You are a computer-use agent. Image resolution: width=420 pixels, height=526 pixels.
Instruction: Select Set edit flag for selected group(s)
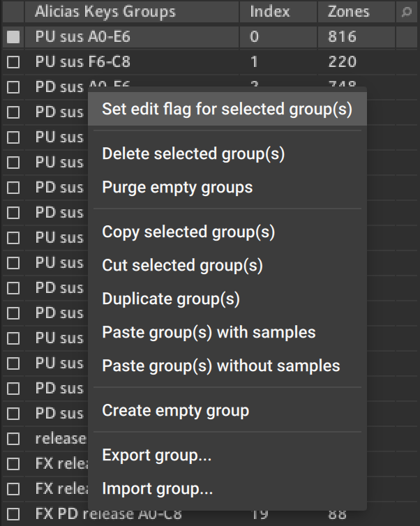click(227, 109)
